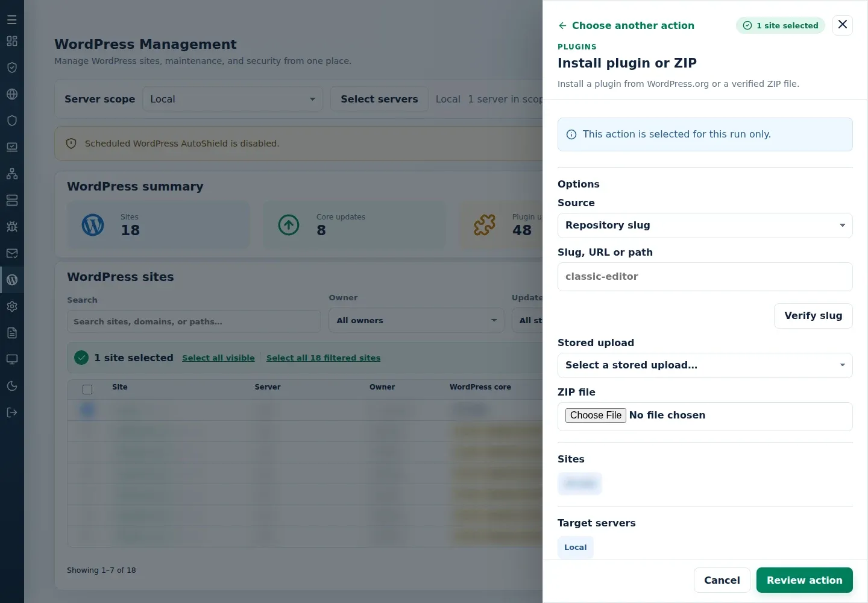868x603 pixels.
Task: Click the green check next to 1 site selected
Action: pyautogui.click(x=81, y=358)
